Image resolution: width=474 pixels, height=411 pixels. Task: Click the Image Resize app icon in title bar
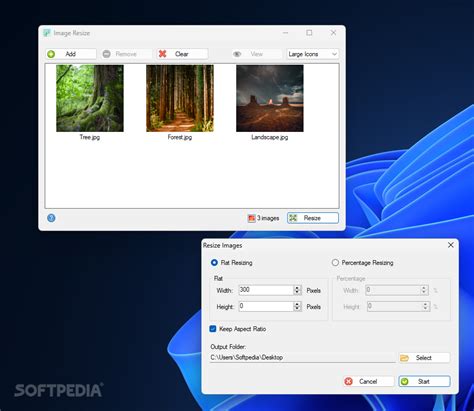pos(47,33)
